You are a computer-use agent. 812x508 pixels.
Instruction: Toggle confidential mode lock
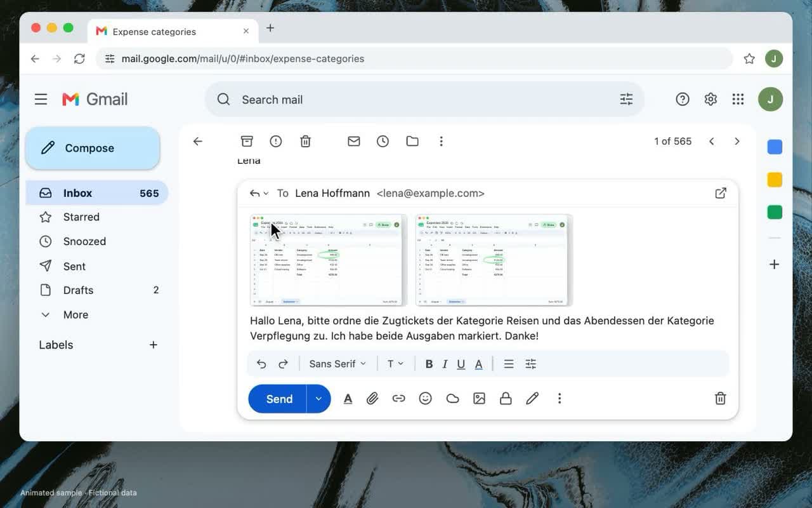pyautogui.click(x=506, y=399)
